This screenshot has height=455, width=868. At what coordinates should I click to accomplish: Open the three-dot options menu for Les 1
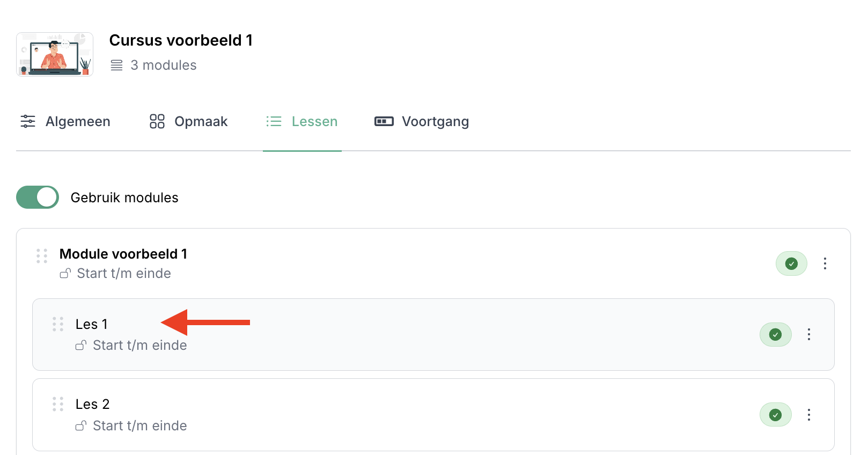click(809, 335)
